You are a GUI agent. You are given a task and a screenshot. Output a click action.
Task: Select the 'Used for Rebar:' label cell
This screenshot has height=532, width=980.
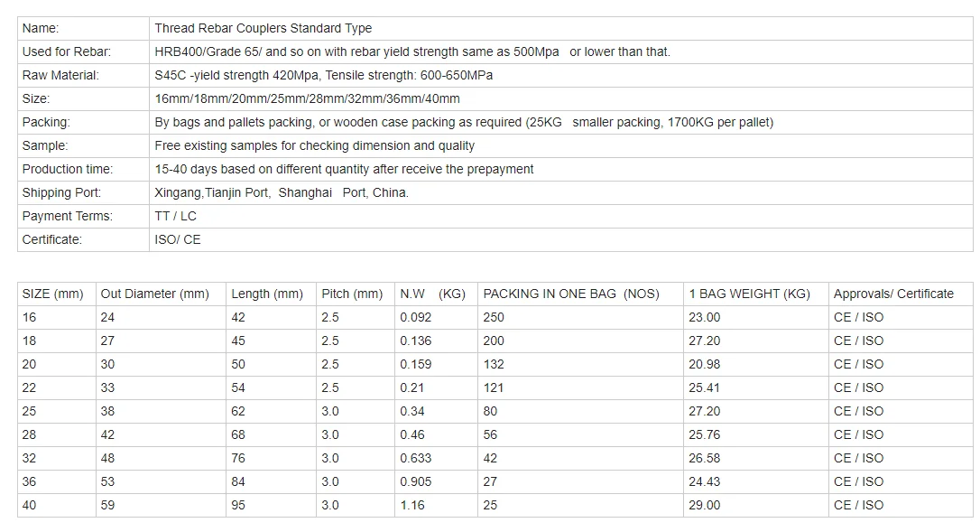(x=83, y=52)
